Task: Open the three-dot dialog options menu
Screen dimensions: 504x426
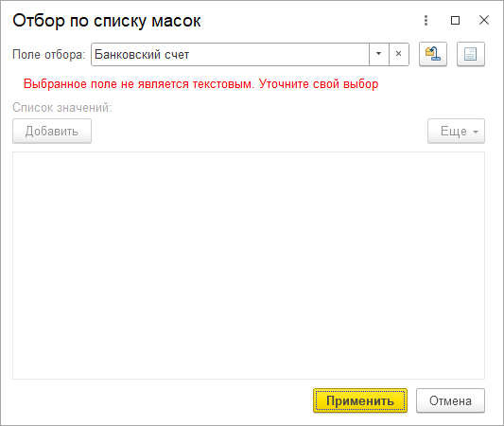Action: point(426,20)
